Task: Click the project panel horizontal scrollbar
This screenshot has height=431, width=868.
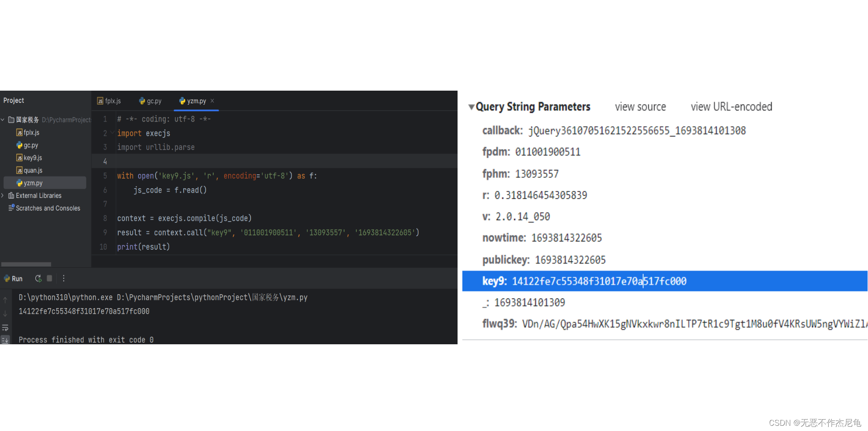Action: click(26, 265)
